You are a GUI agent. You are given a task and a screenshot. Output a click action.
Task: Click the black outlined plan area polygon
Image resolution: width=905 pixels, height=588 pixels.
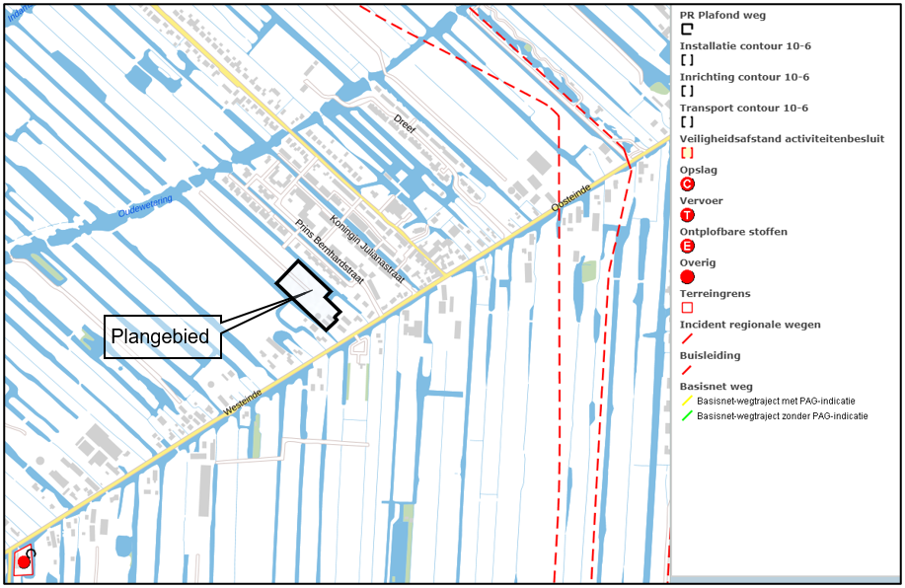click(x=309, y=296)
